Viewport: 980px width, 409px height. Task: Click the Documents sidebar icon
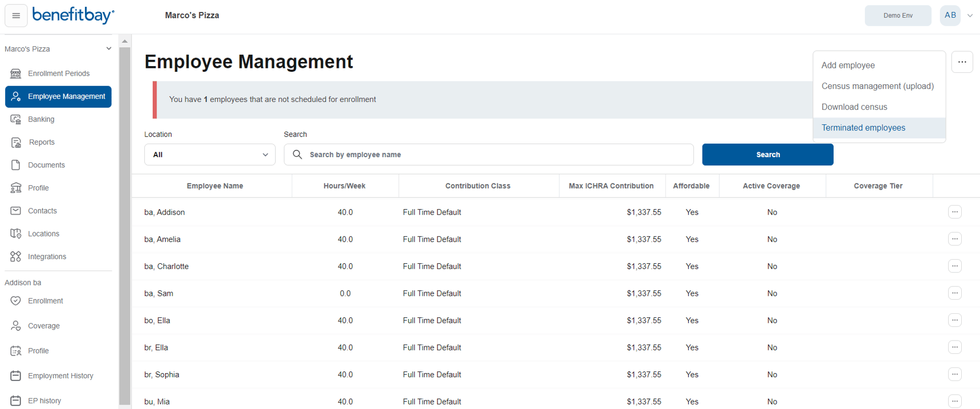(x=16, y=165)
